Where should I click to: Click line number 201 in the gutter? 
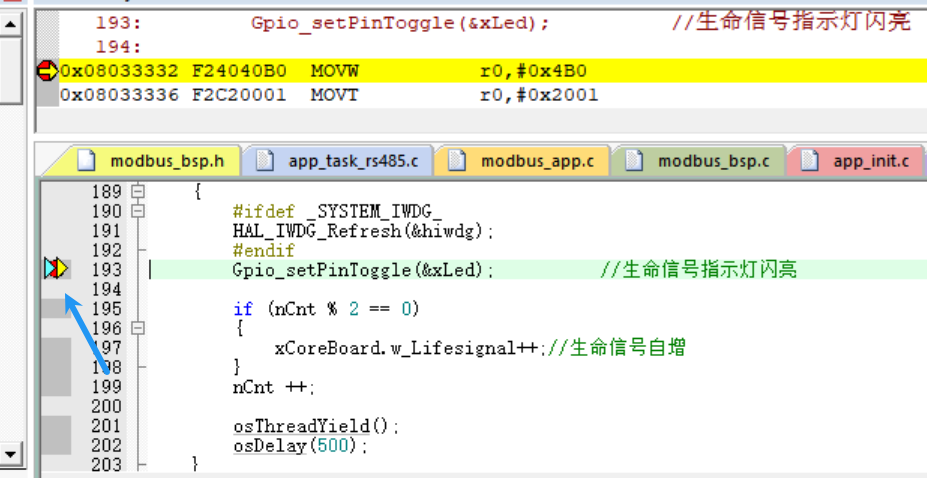[x=106, y=426]
